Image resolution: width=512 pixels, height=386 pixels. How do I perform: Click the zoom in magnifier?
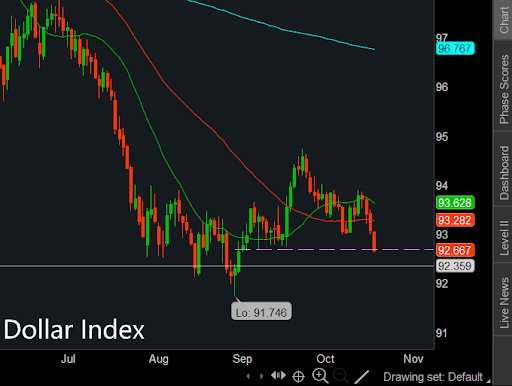click(320, 376)
